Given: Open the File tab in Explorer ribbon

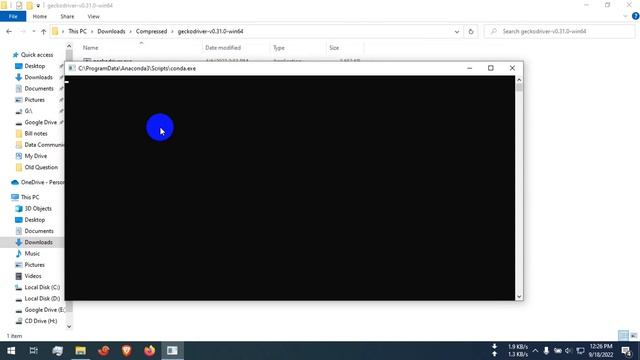Looking at the screenshot, I should coord(13,16).
